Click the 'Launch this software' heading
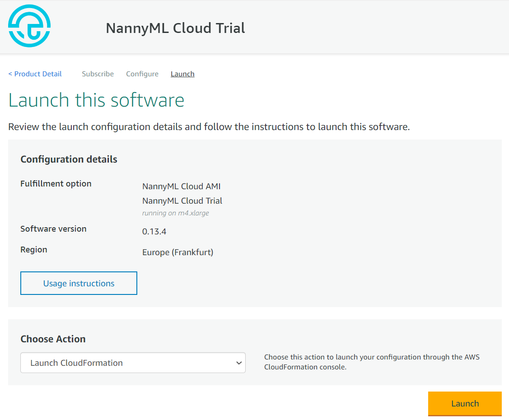The height and width of the screenshot is (420, 509). pos(96,100)
